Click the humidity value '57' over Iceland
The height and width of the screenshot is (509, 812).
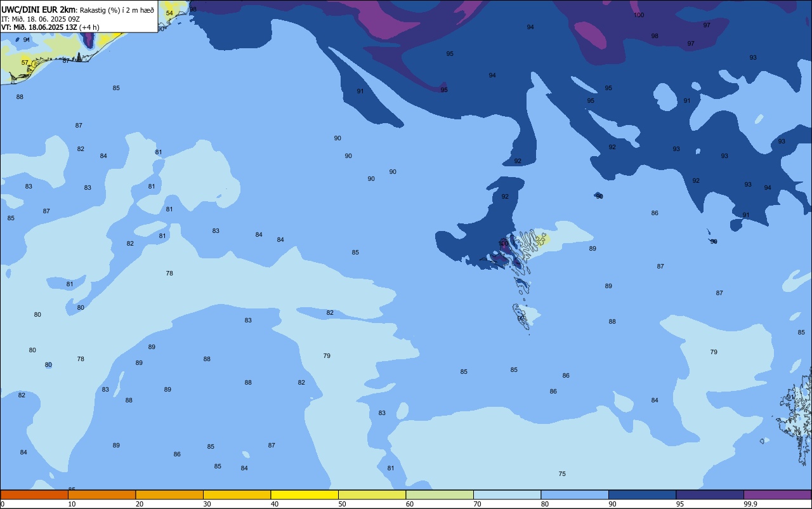[x=25, y=62]
